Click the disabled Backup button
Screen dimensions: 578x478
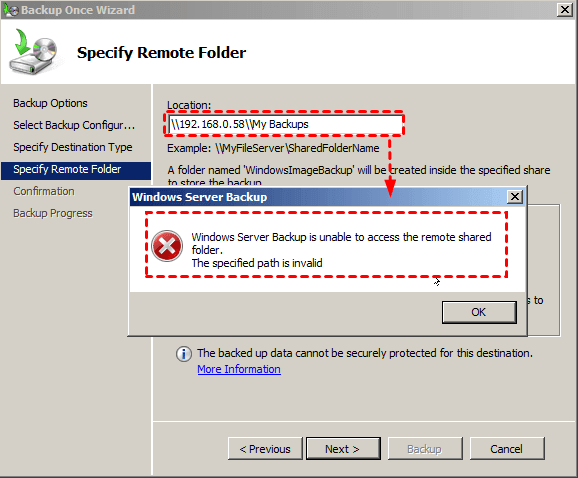click(x=425, y=449)
